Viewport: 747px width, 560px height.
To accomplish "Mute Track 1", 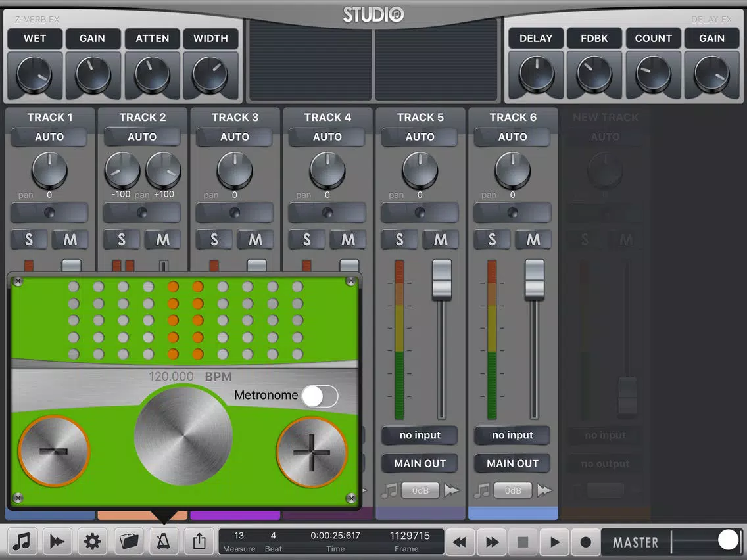I will tap(70, 239).
